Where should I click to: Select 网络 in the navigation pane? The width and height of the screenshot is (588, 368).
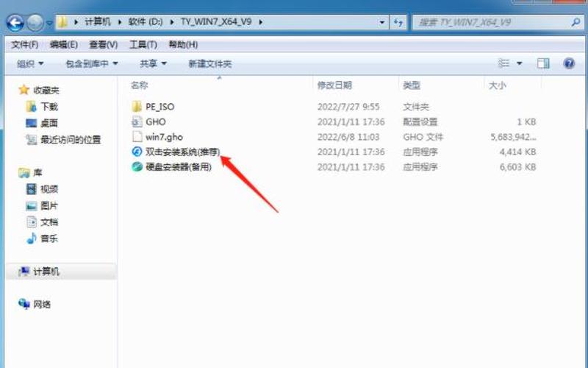point(42,304)
